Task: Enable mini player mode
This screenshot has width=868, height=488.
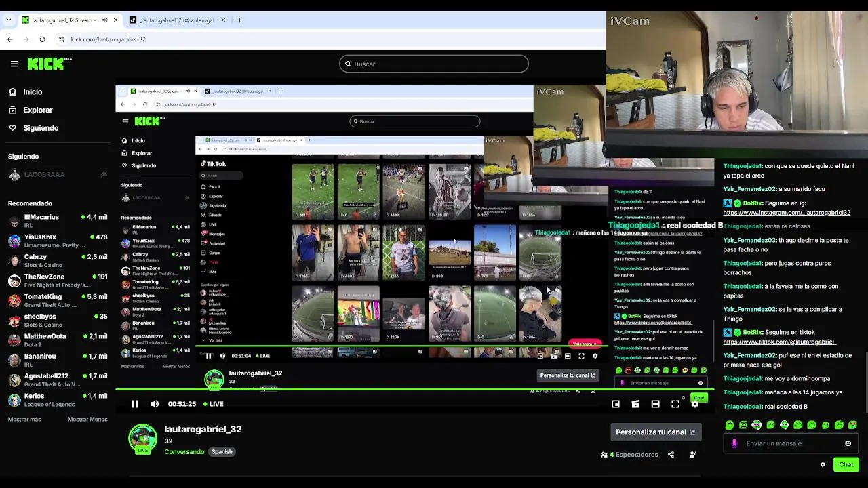Action: coord(616,404)
